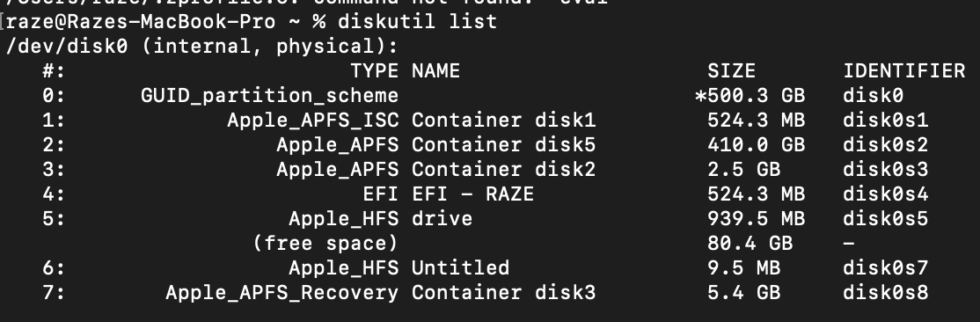Click the 'EFI - RAZE' partition name
Screen dimensions: 980x322
pos(472,194)
